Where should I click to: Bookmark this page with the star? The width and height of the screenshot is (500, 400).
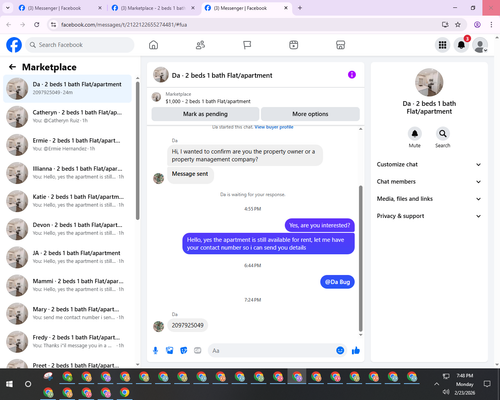pos(458,25)
